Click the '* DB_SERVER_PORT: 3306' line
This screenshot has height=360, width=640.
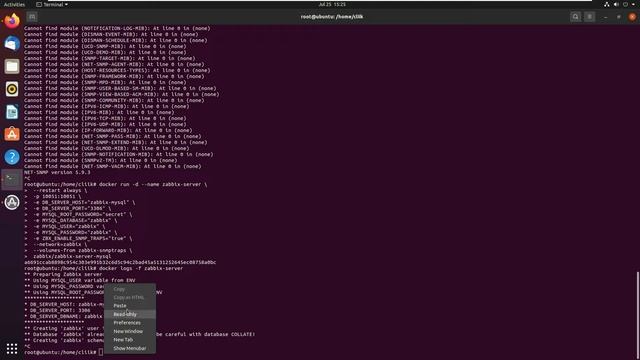(57, 310)
